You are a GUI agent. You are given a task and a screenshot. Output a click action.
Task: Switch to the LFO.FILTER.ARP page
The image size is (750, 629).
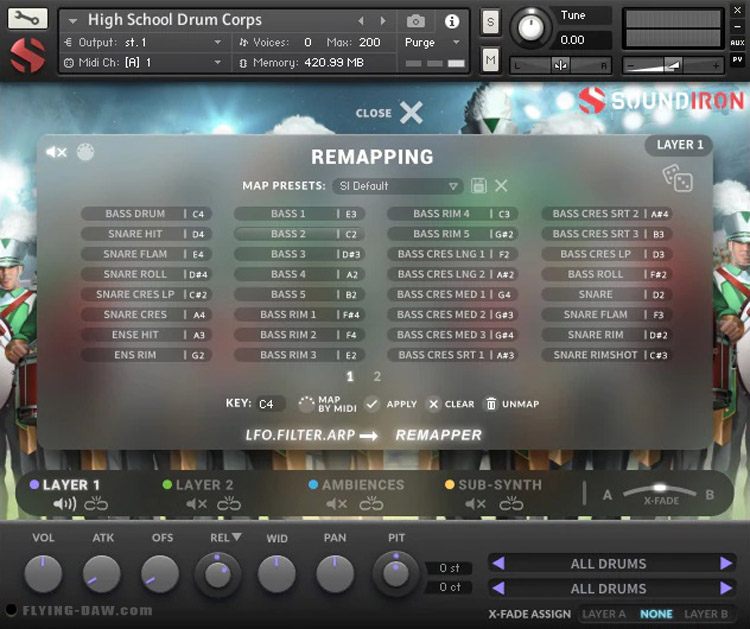coord(300,435)
